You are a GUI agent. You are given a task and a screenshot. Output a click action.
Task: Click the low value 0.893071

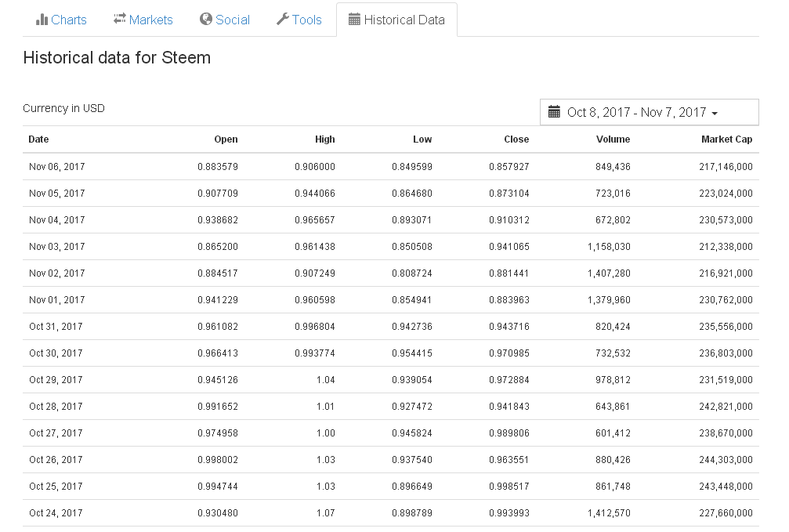pyautogui.click(x=411, y=220)
